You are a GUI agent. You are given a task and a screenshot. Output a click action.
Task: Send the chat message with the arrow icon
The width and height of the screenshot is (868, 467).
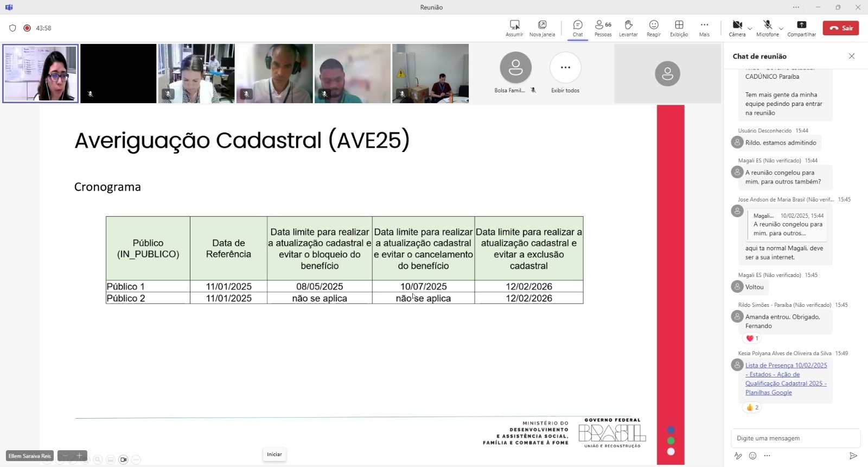tap(853, 456)
